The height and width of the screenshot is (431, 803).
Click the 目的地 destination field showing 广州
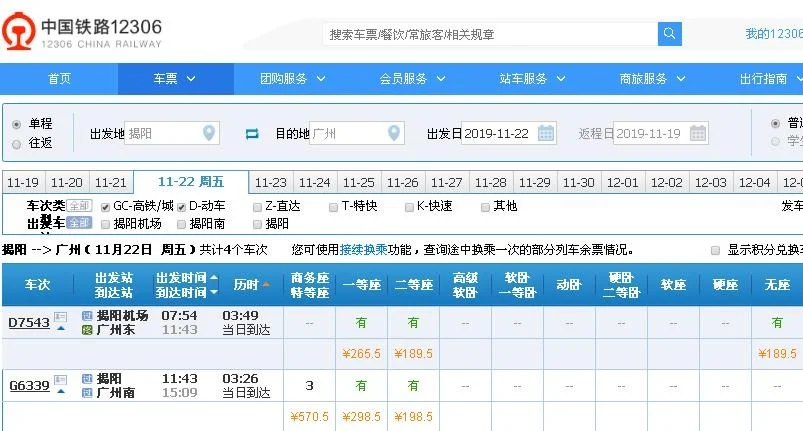tap(356, 133)
